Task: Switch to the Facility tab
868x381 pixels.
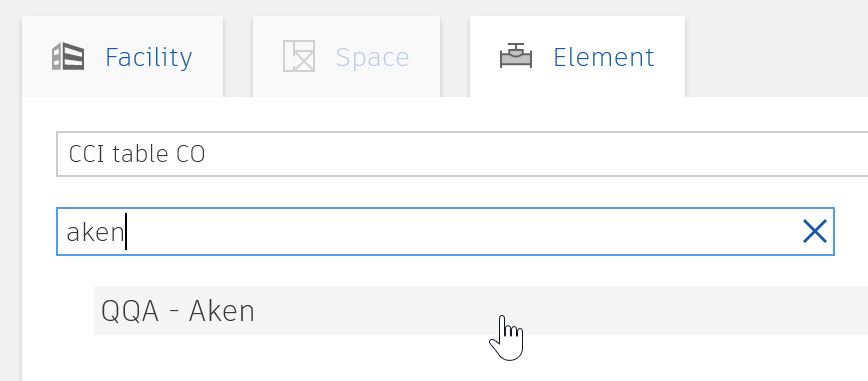Action: pos(122,56)
